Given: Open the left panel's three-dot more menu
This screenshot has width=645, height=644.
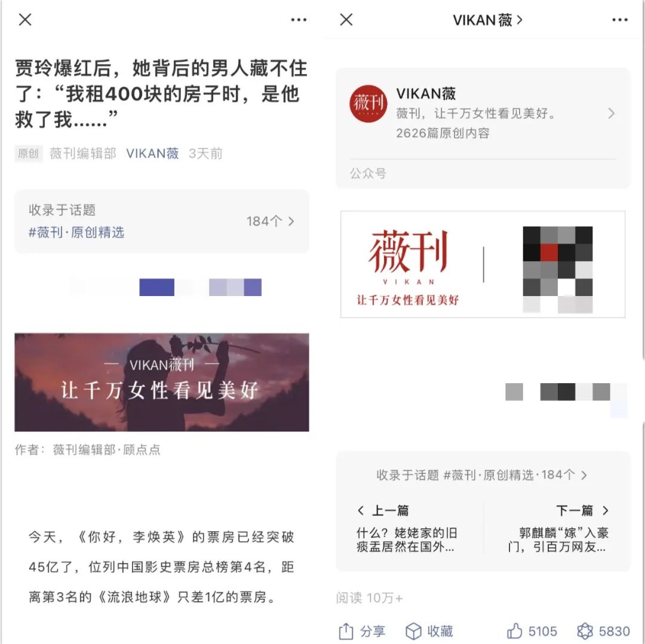Looking at the screenshot, I should (299, 20).
